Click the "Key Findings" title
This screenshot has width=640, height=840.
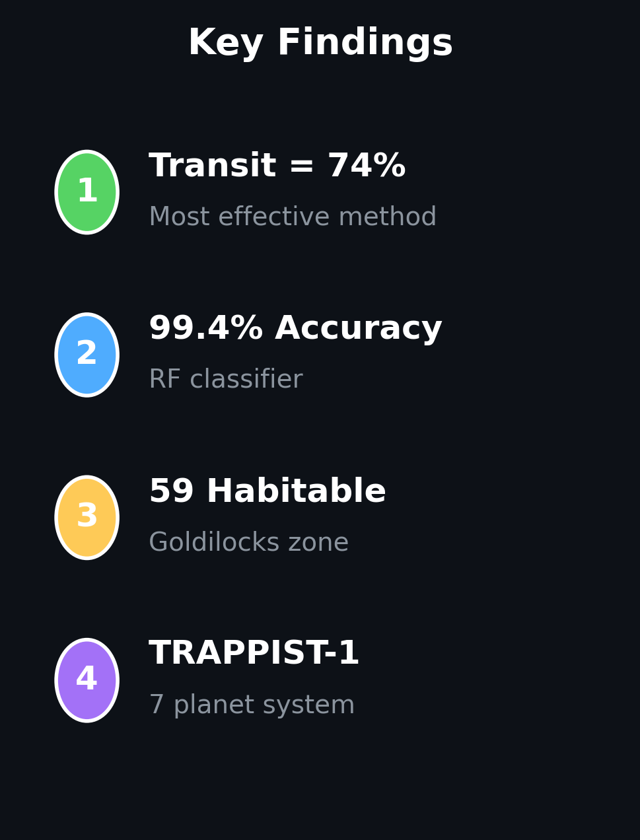tap(320, 44)
